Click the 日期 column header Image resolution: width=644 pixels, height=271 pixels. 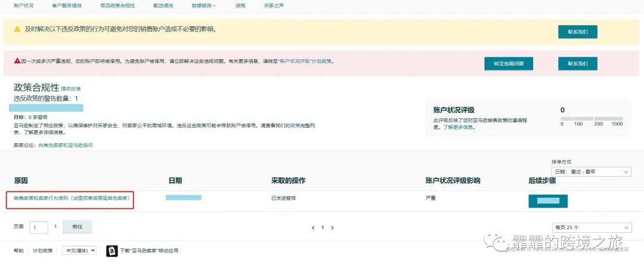pyautogui.click(x=175, y=180)
